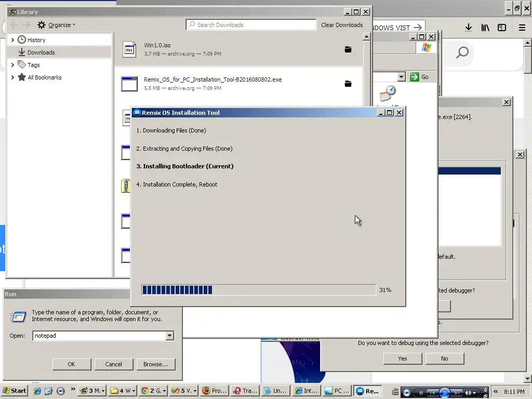
Task: Click step 1 Downloading Files (Done) text
Action: [171, 130]
